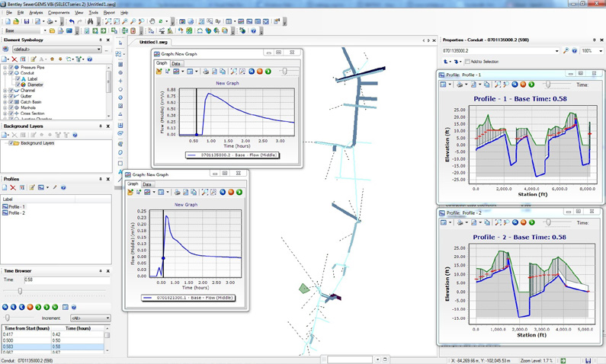Screen dimensions: 606x364
Task: Expand the Pressure Pipe tree node
Action: coord(5,67)
